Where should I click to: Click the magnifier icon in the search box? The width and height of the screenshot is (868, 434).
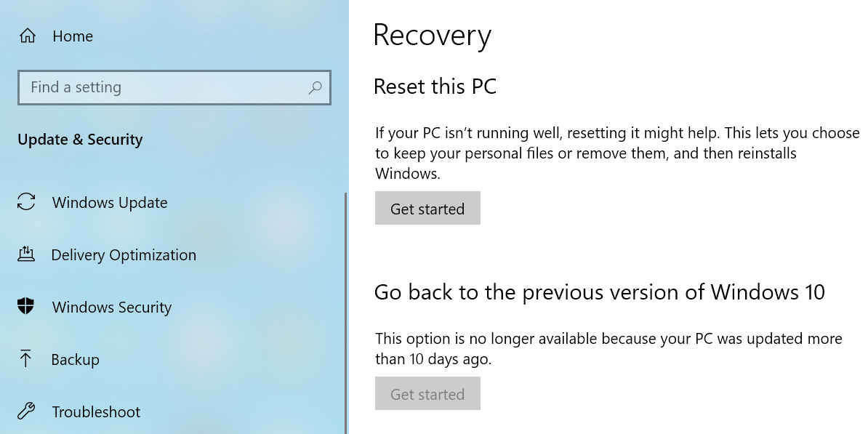point(314,87)
